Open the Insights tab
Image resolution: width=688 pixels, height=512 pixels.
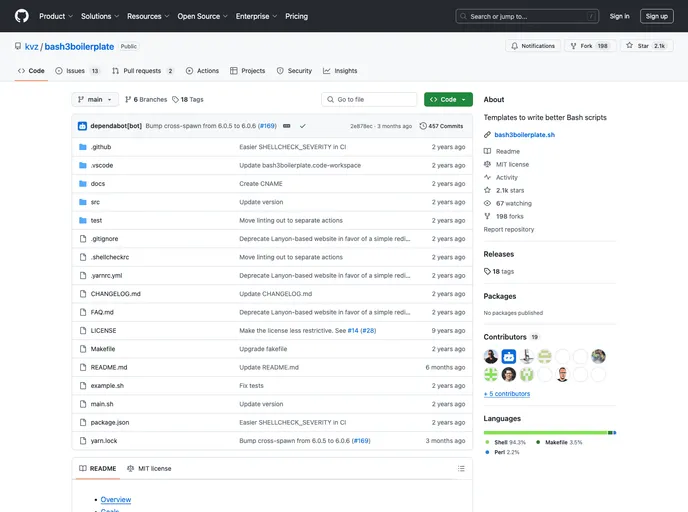point(340,71)
